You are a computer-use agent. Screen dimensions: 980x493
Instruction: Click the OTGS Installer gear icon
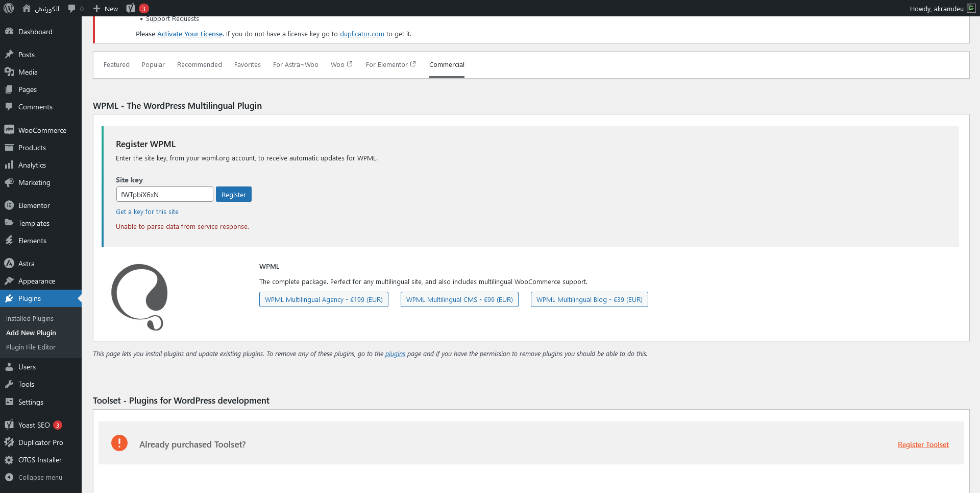pos(9,459)
